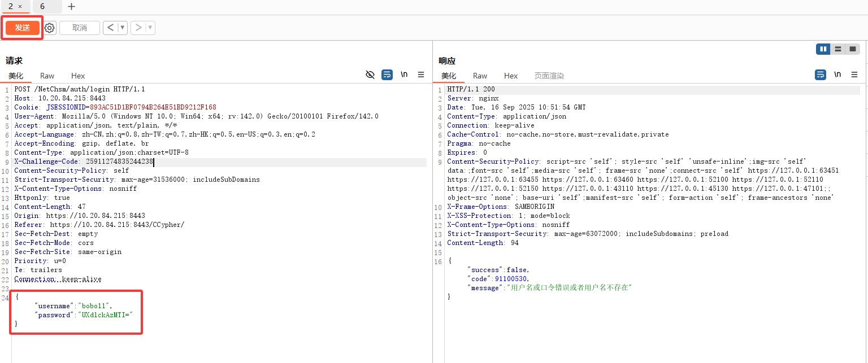Screen dimensions: 868x363
Task: Open history dropdown beside the < arrow
Action: [122, 28]
